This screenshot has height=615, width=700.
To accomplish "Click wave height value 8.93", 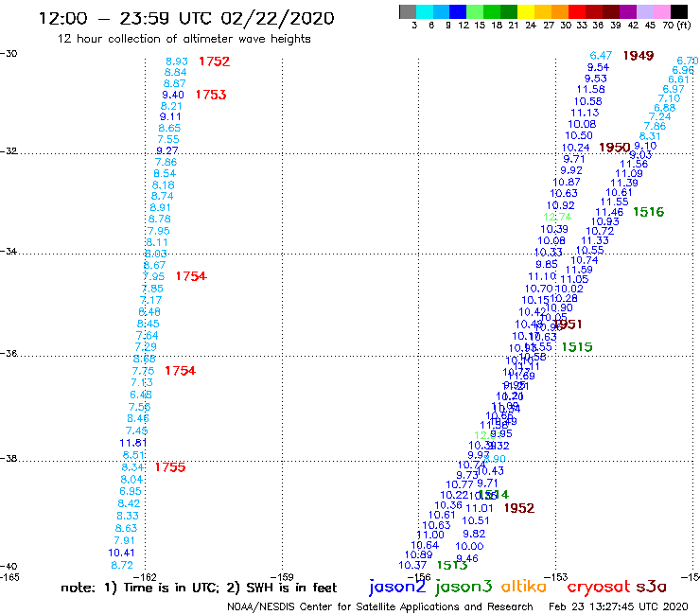I will (x=177, y=61).
